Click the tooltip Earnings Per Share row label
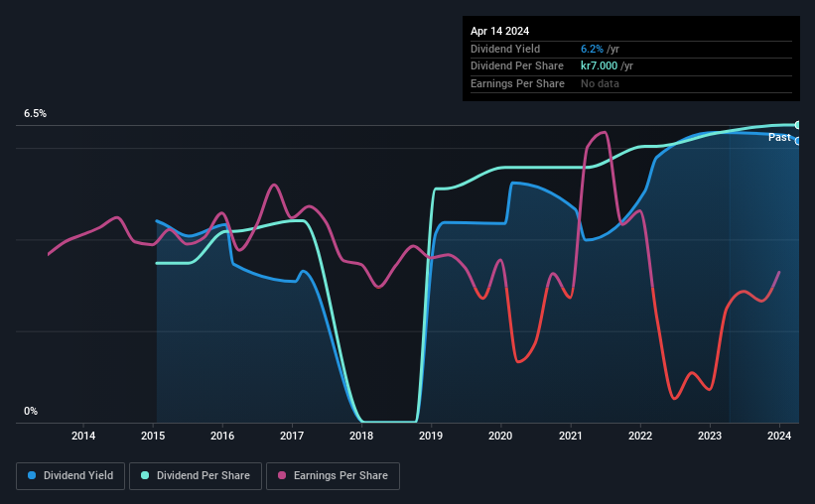This screenshot has width=815, height=504. [x=517, y=83]
